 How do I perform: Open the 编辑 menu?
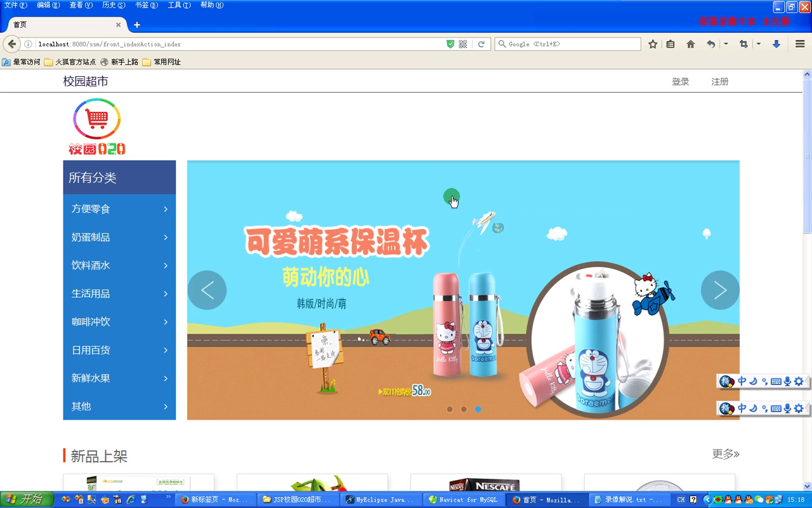pyautogui.click(x=48, y=5)
